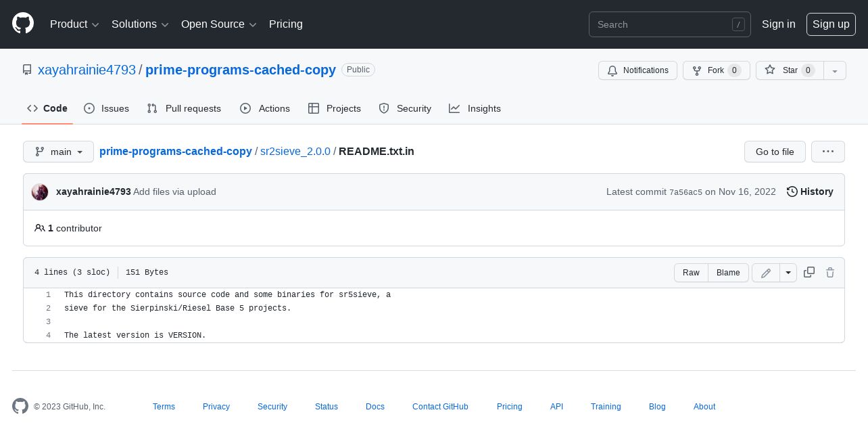Viewport: 868px width, 448px height.
Task: Focus the Search input field
Action: coord(670,24)
